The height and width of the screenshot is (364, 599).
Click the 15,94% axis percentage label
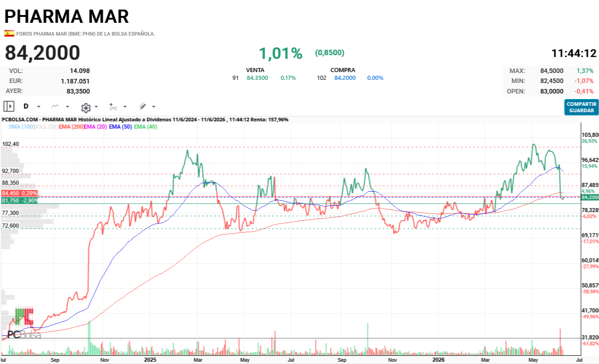click(589, 166)
